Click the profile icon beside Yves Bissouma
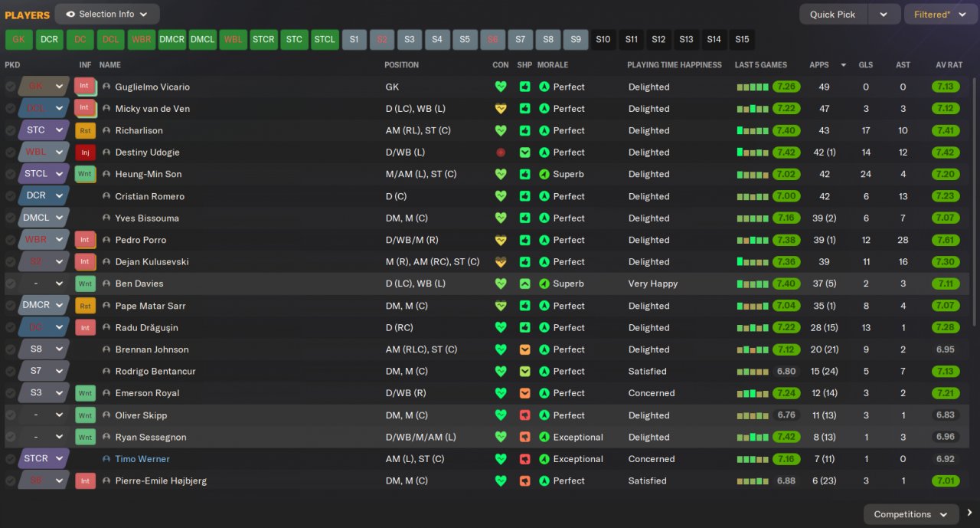This screenshot has height=528, width=980. click(106, 218)
